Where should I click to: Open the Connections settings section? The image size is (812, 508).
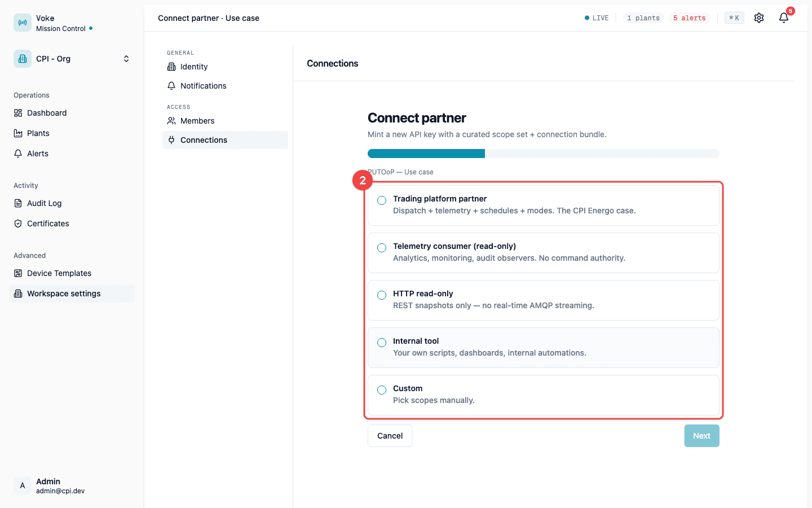[x=225, y=140]
